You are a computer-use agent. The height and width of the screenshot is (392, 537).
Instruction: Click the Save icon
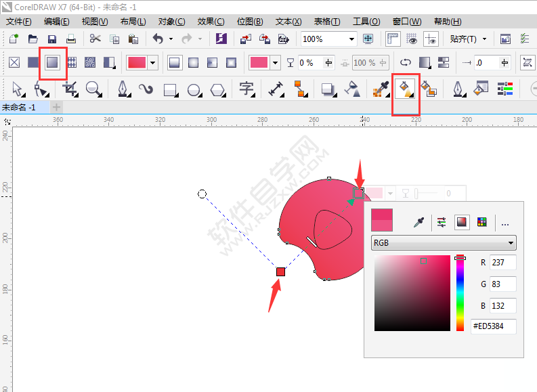click(52, 39)
